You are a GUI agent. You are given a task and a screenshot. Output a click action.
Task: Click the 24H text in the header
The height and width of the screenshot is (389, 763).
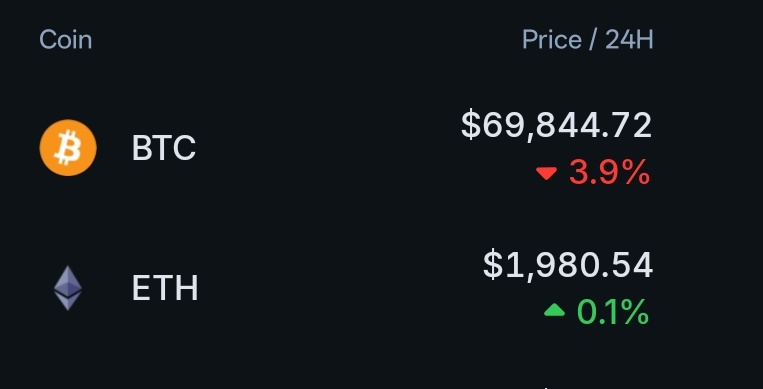click(629, 39)
